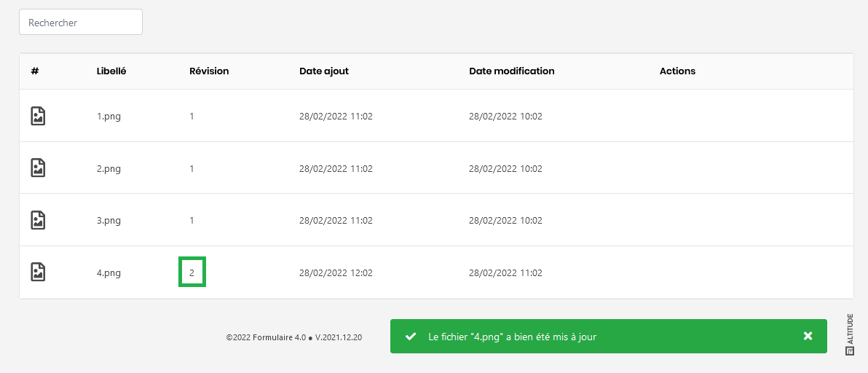Sort by the Révision column header
868x373 pixels.
coord(209,71)
